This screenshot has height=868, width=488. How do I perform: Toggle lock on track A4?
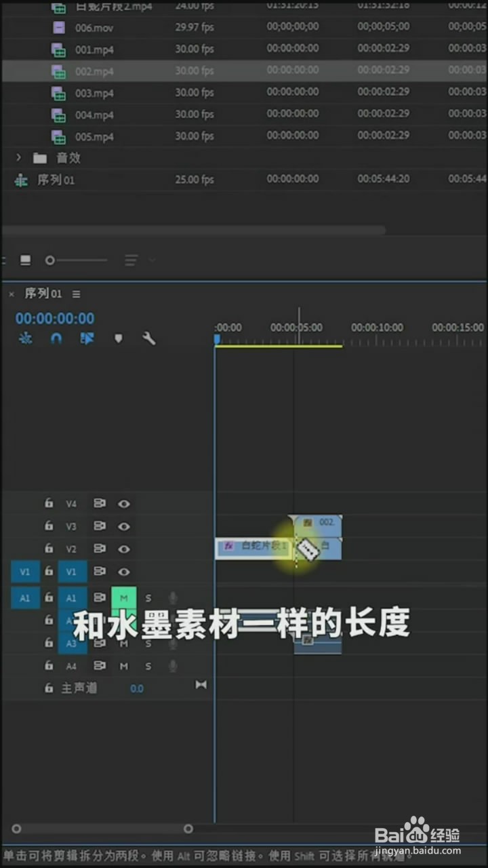point(48,666)
